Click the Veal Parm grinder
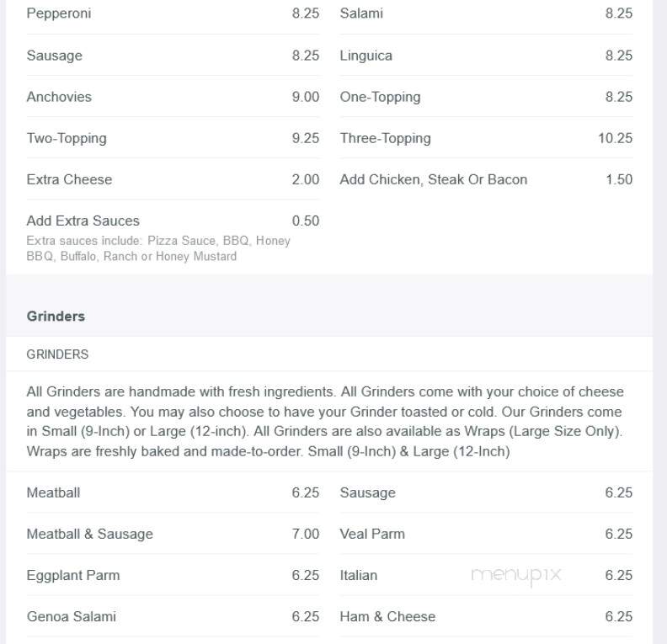This screenshot has height=644, width=667. point(486,534)
